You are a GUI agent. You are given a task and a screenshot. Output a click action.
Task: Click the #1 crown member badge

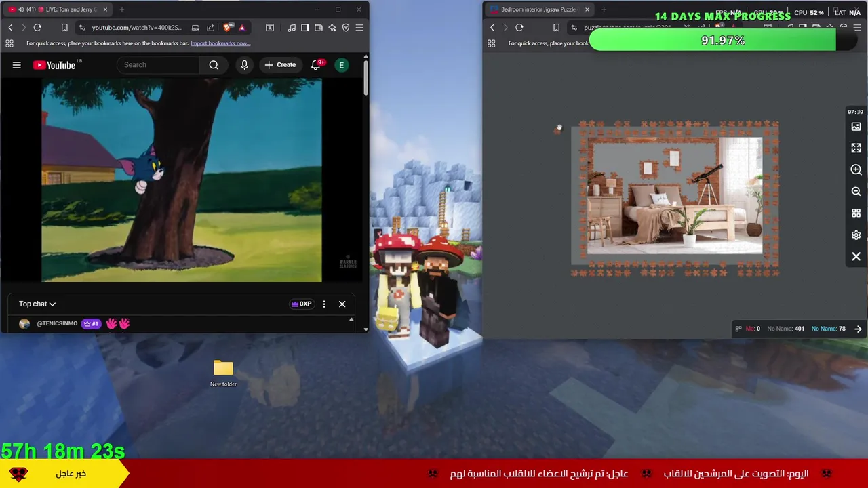pyautogui.click(x=91, y=323)
